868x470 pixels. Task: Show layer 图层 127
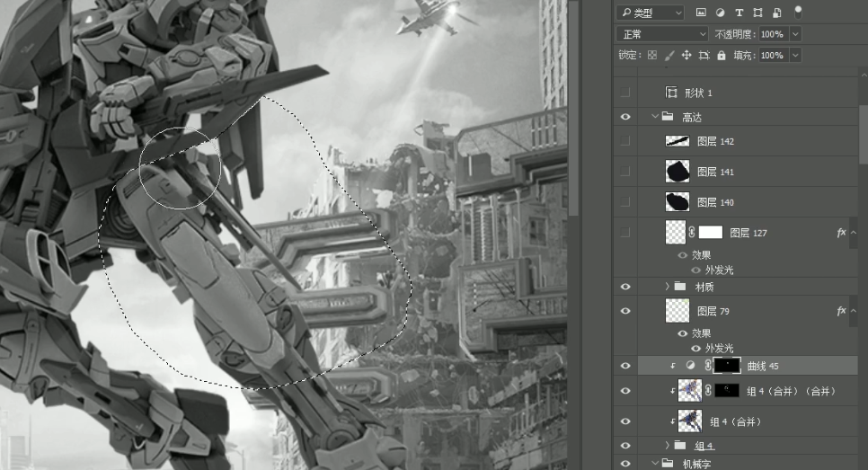[625, 233]
